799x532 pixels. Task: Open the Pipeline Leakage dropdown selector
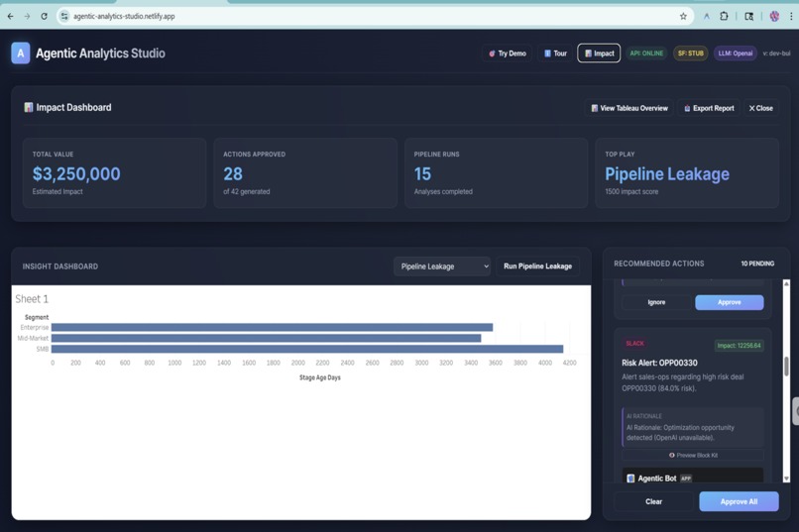click(442, 266)
